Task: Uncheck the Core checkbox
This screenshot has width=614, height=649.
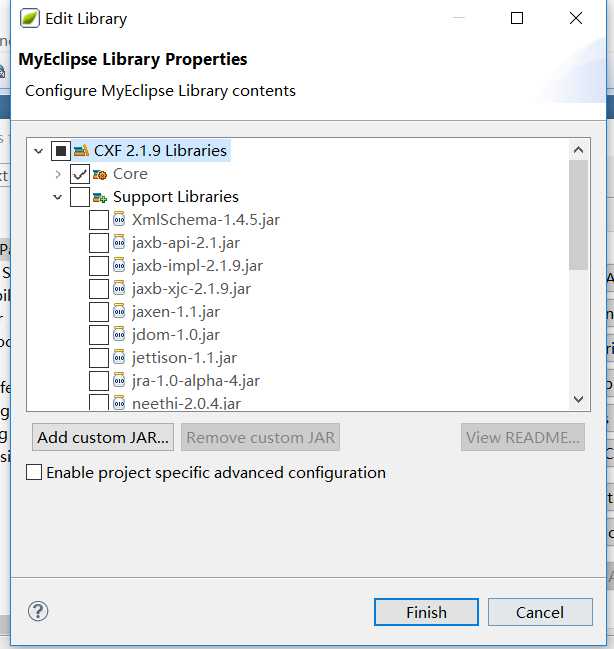Action: (79, 174)
